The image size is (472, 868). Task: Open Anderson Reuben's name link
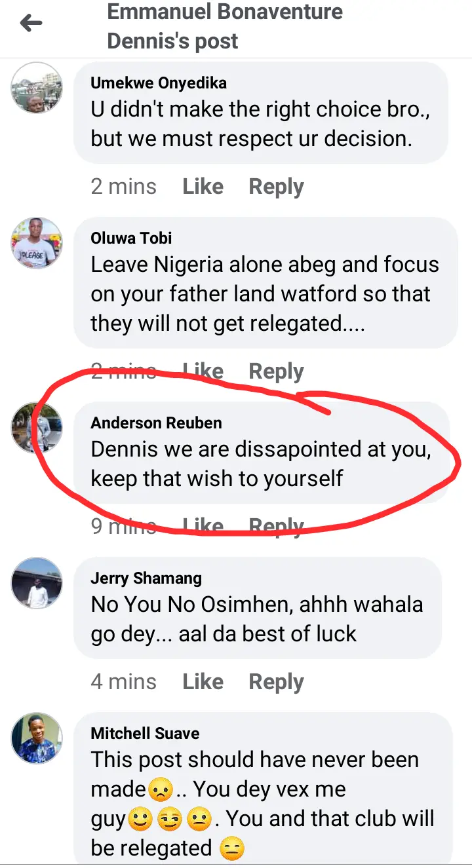(156, 423)
